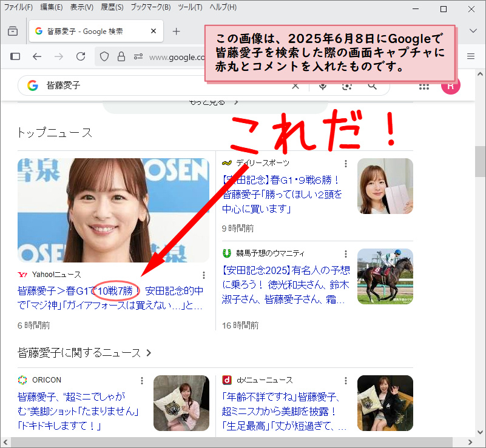The height and width of the screenshot is (448, 486).
Task: Open options for the dメニューニュース article
Action: tap(346, 381)
